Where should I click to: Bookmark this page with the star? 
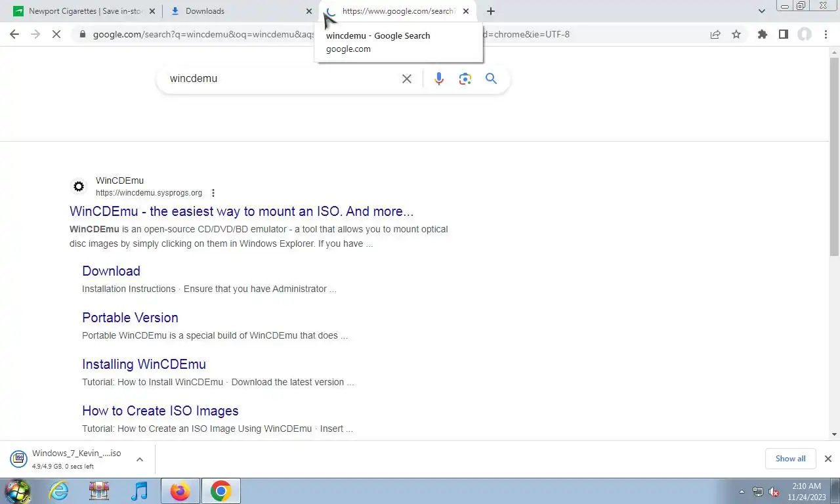coord(736,34)
